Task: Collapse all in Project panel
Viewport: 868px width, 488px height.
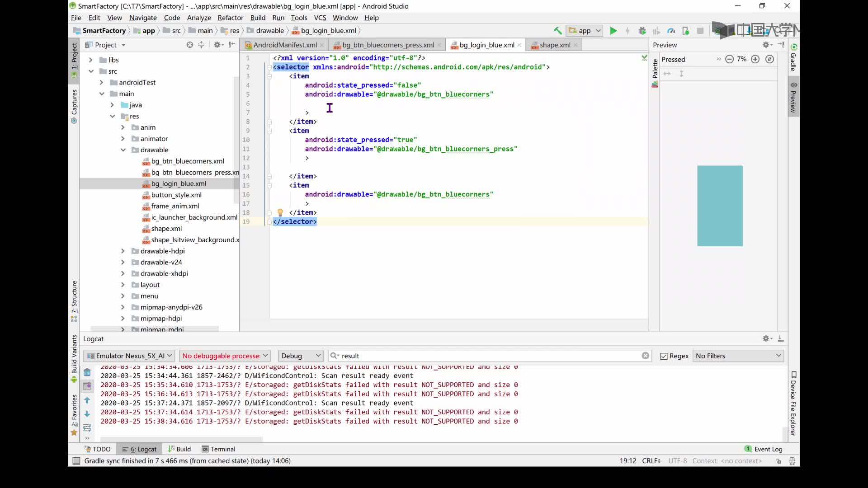Action: point(202,45)
